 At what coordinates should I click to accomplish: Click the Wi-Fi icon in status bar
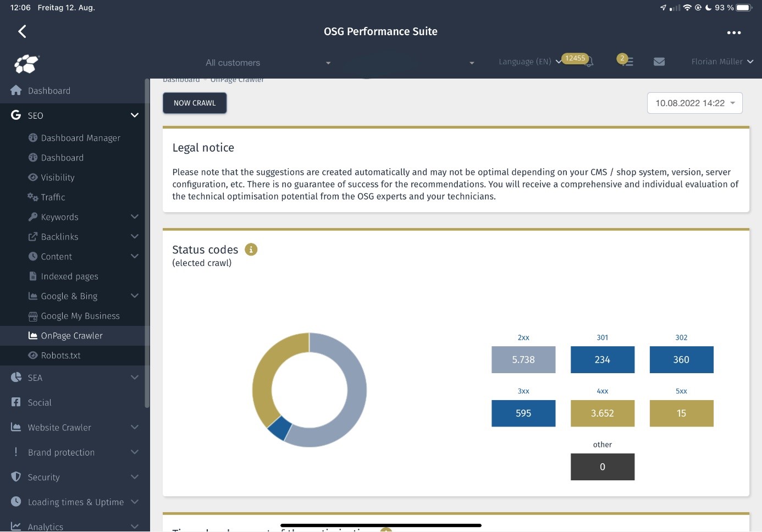click(x=687, y=8)
